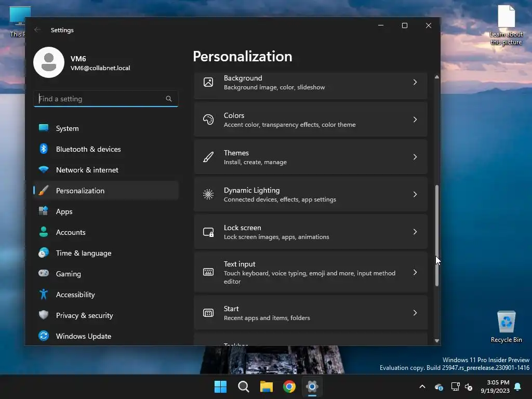Click the muted volume tray icon
The height and width of the screenshot is (399, 532).
[x=469, y=387]
